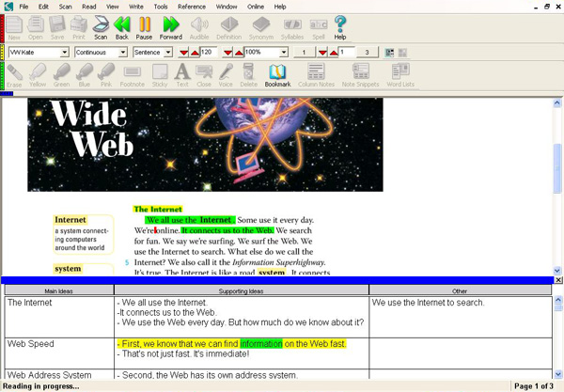Viewport: 564px width, 392px height.
Task: Click the Supporting Ideas column header
Action: [241, 290]
